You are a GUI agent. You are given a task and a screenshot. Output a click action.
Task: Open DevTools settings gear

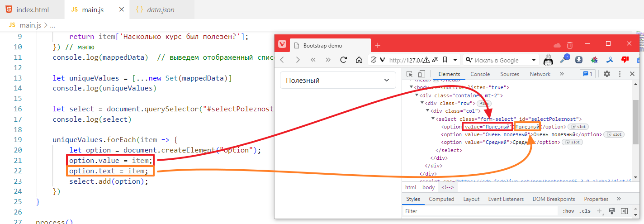click(607, 74)
